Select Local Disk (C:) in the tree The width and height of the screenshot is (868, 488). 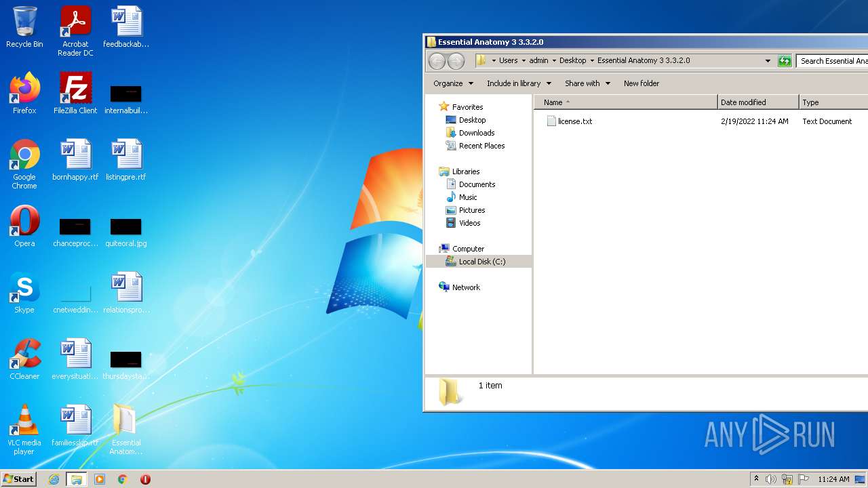[479, 262]
